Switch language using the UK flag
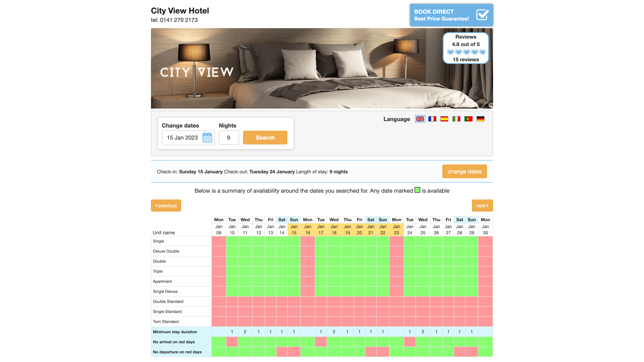644x362 pixels. (420, 119)
